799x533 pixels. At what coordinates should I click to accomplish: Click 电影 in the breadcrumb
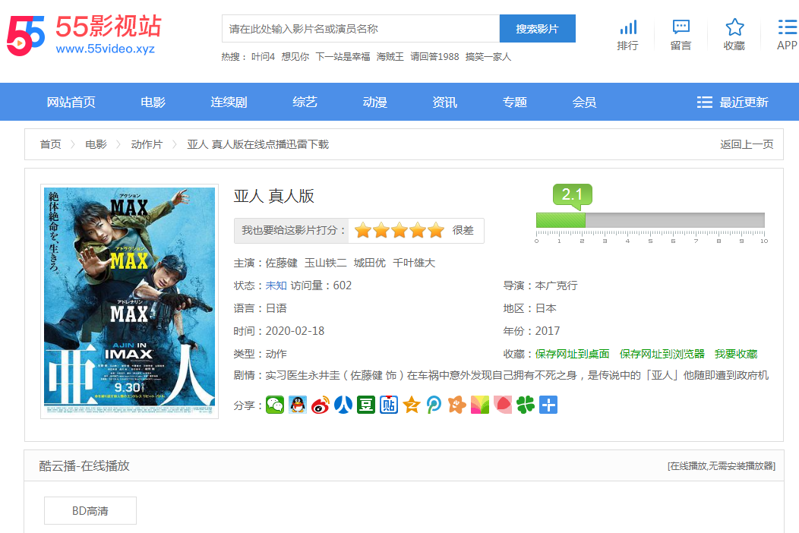96,144
